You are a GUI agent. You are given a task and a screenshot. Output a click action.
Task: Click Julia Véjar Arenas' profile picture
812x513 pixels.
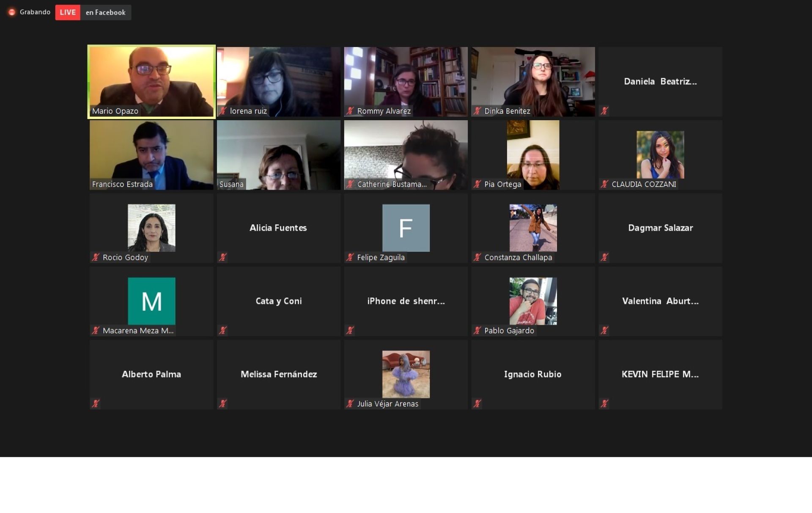pos(406,374)
